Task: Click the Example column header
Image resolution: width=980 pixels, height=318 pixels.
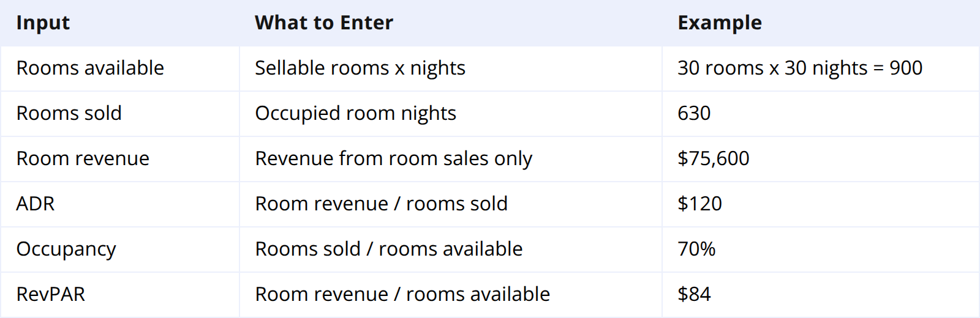Action: 720,23
